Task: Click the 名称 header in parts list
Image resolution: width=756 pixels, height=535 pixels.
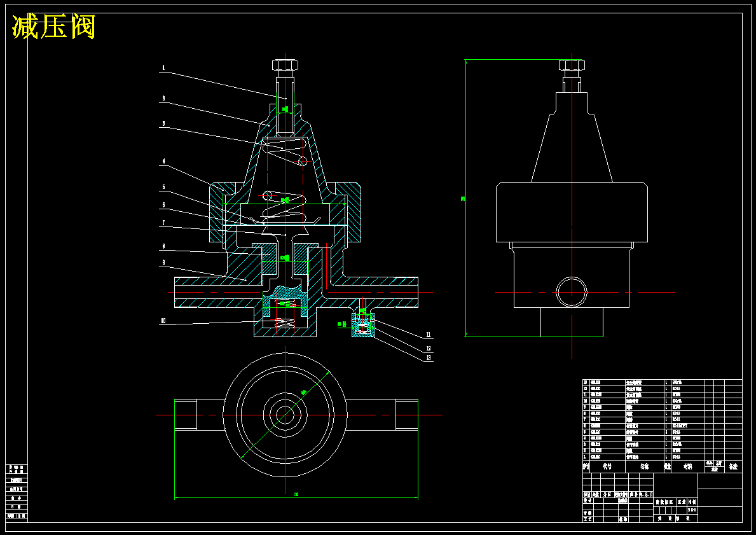Action: [x=644, y=466]
